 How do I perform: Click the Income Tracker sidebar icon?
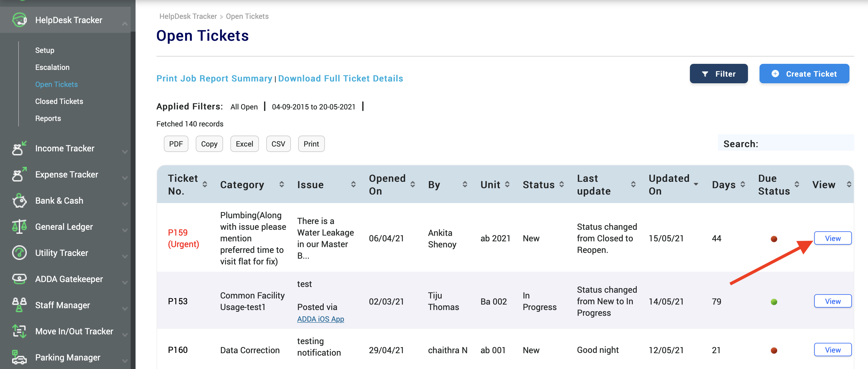pyautogui.click(x=19, y=148)
